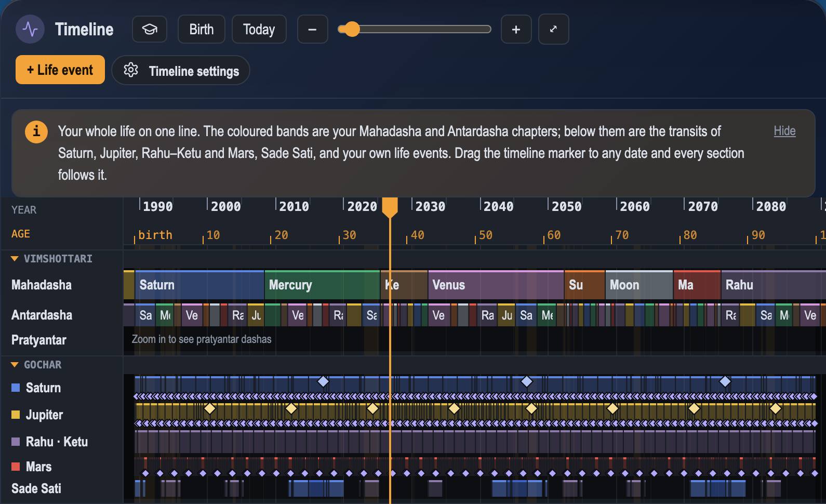The width and height of the screenshot is (826, 504).
Task: Select the Venus mahadasha band
Action: (x=496, y=285)
